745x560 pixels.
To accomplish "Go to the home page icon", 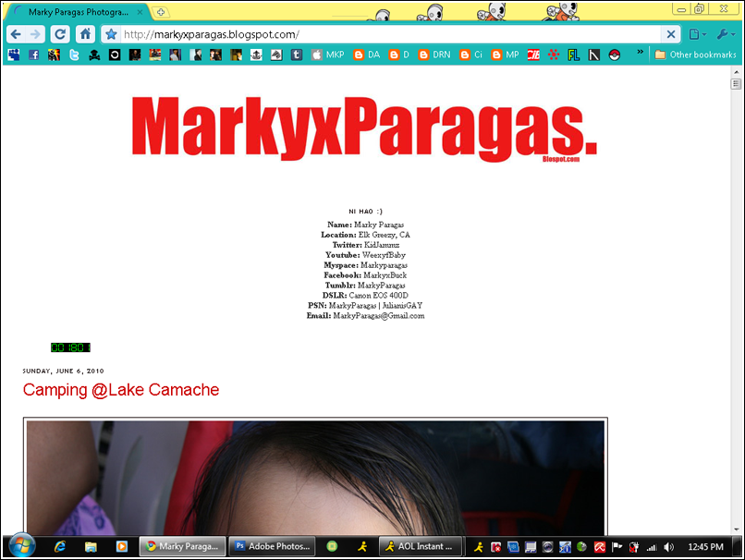I will point(85,34).
